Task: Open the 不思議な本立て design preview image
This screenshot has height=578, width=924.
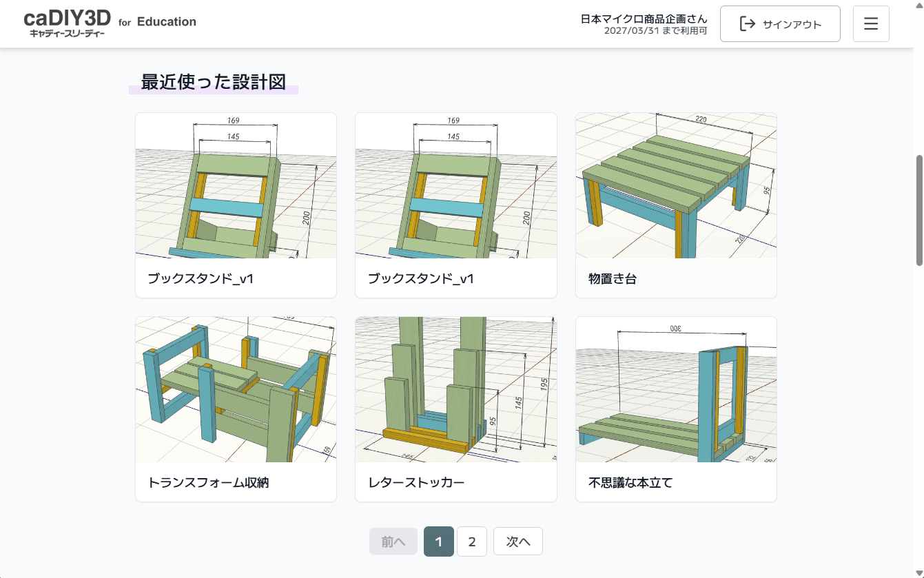Action: click(x=675, y=389)
